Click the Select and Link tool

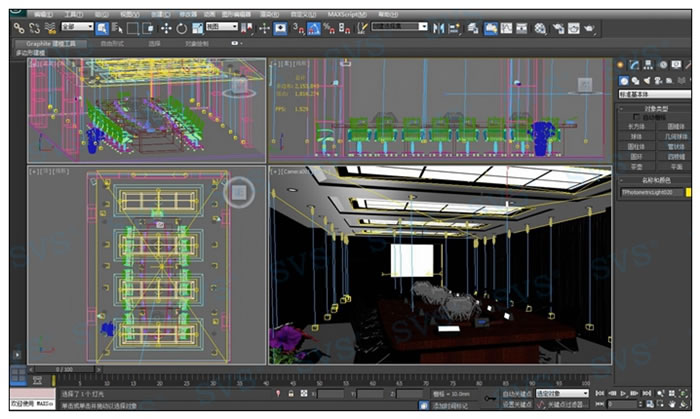pyautogui.click(x=19, y=28)
